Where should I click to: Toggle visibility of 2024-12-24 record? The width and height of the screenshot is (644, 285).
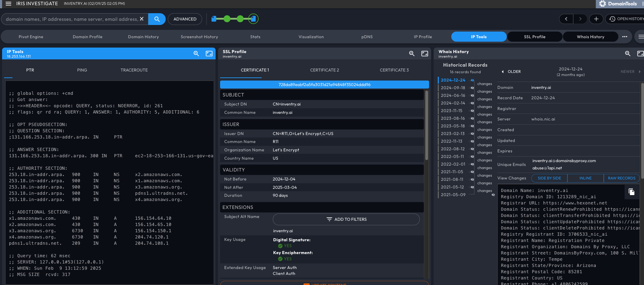(x=472, y=80)
